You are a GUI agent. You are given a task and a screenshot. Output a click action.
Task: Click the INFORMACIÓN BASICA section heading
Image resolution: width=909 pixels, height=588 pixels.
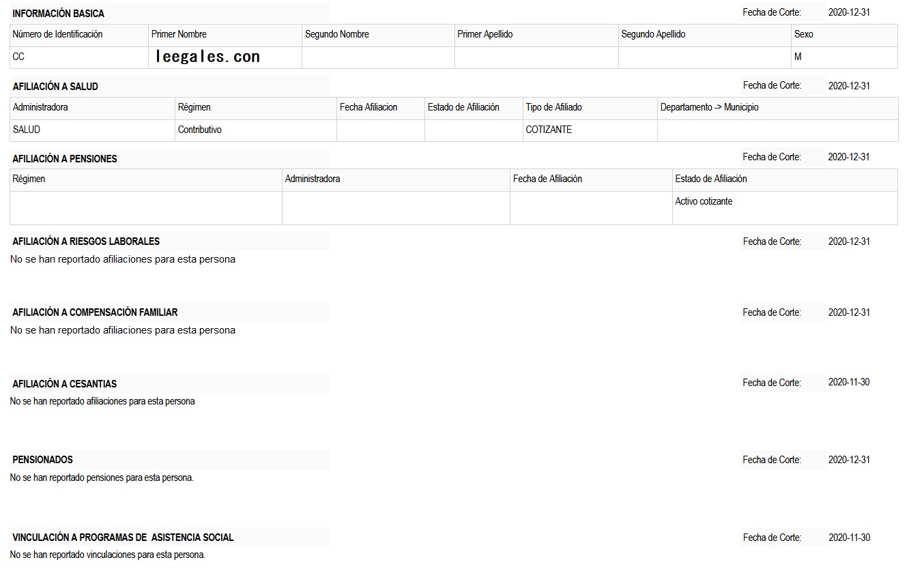coord(59,14)
